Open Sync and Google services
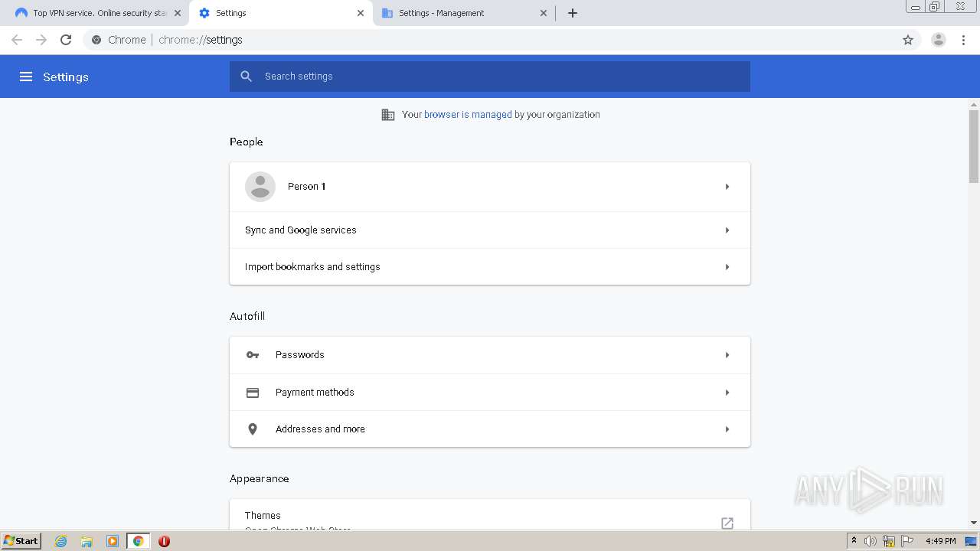Image resolution: width=980 pixels, height=551 pixels. 490,230
